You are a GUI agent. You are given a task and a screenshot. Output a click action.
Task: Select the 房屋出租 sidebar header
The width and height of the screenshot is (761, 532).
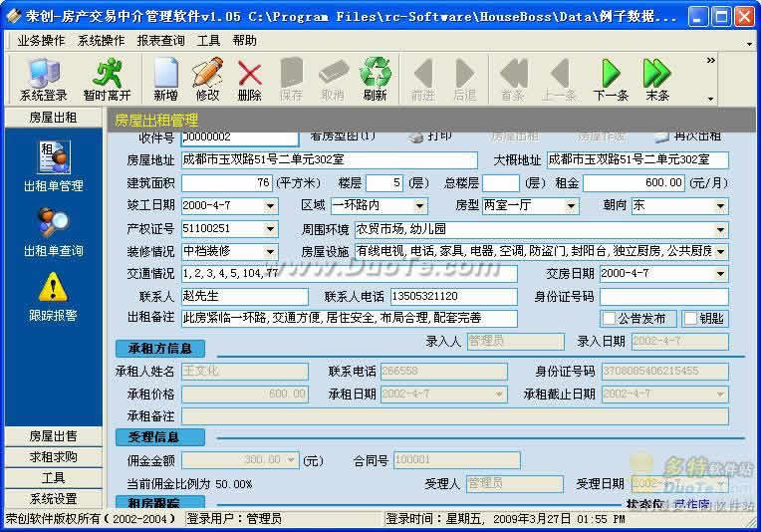(54, 118)
